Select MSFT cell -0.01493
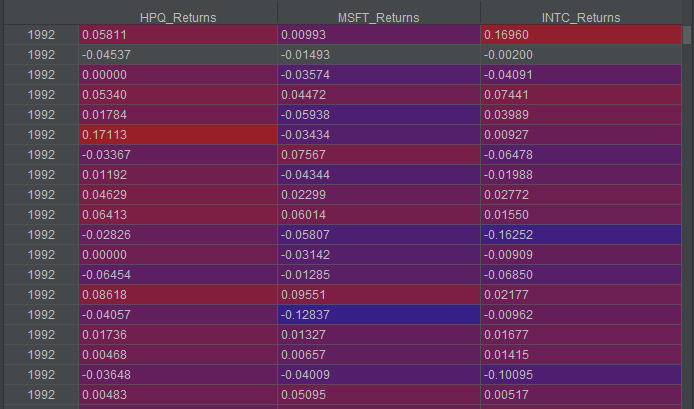The height and width of the screenshot is (409, 694). coord(379,55)
